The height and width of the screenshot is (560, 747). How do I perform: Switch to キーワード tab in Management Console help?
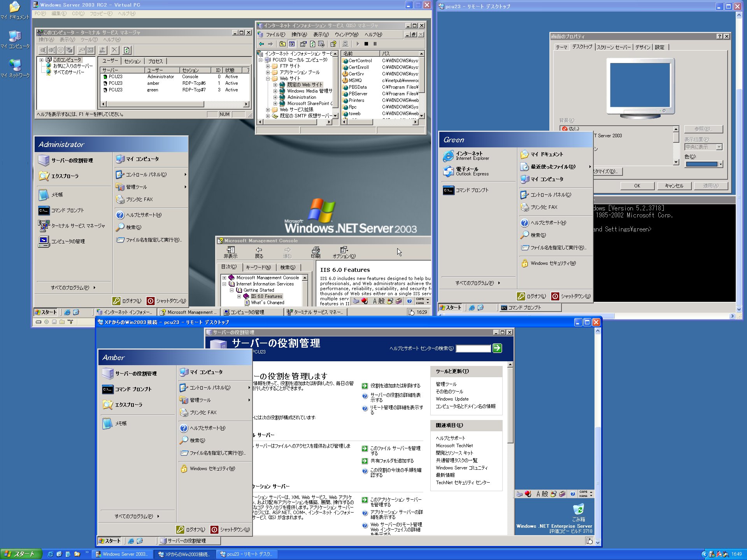click(x=258, y=268)
